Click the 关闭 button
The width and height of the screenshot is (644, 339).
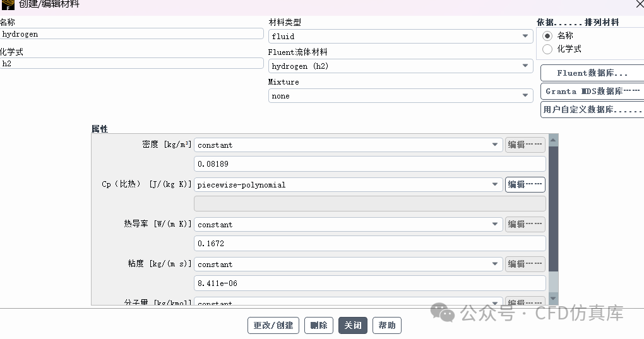pos(353,326)
